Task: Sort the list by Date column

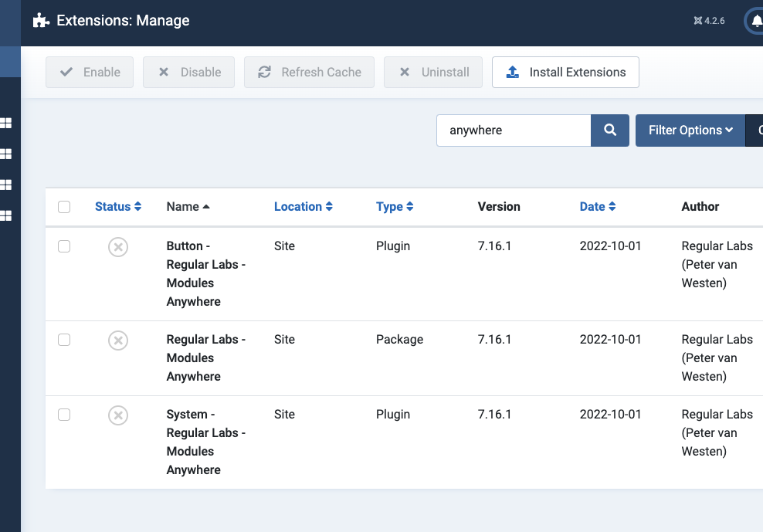Action: [597, 207]
